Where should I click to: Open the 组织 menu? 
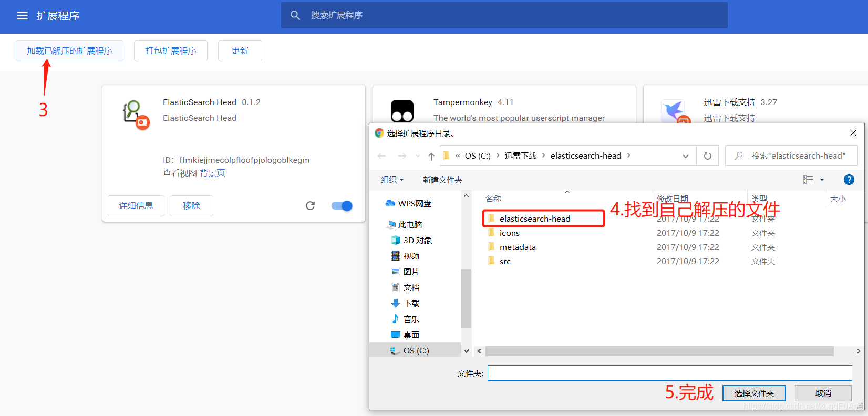pyautogui.click(x=392, y=180)
